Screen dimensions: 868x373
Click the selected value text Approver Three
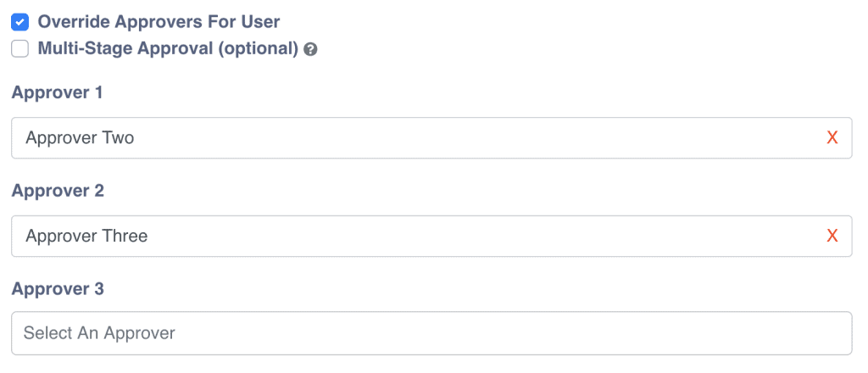[x=86, y=237]
